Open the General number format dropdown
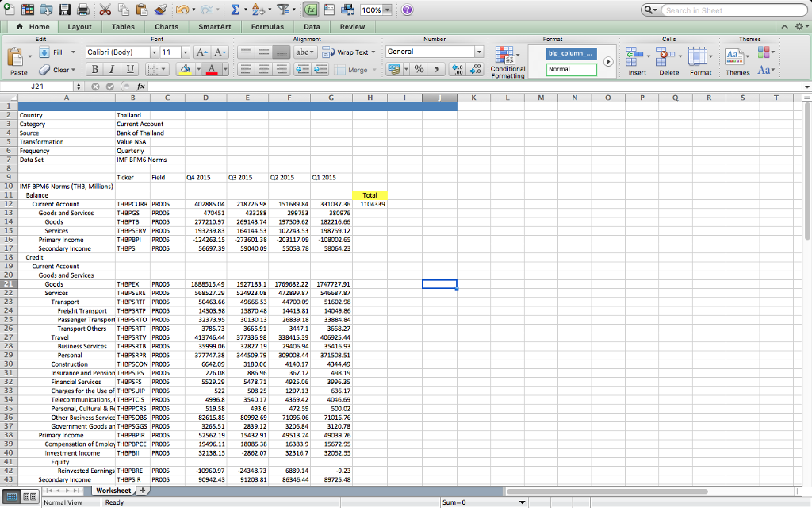This screenshot has height=508, width=812. 478,52
